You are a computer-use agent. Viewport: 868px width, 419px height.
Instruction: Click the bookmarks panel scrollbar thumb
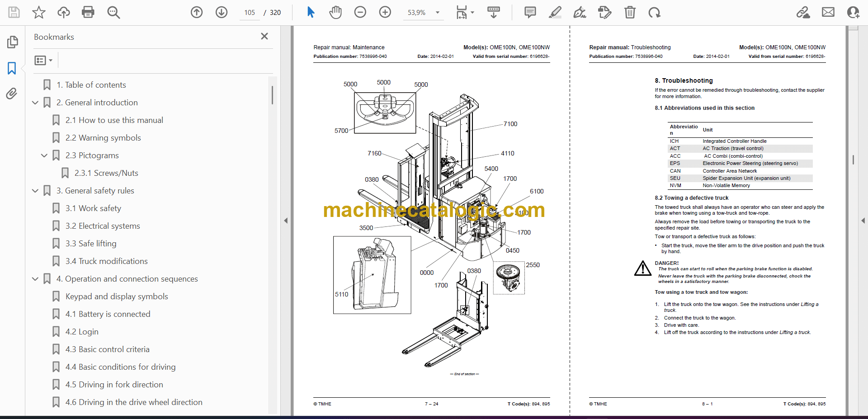pyautogui.click(x=272, y=95)
